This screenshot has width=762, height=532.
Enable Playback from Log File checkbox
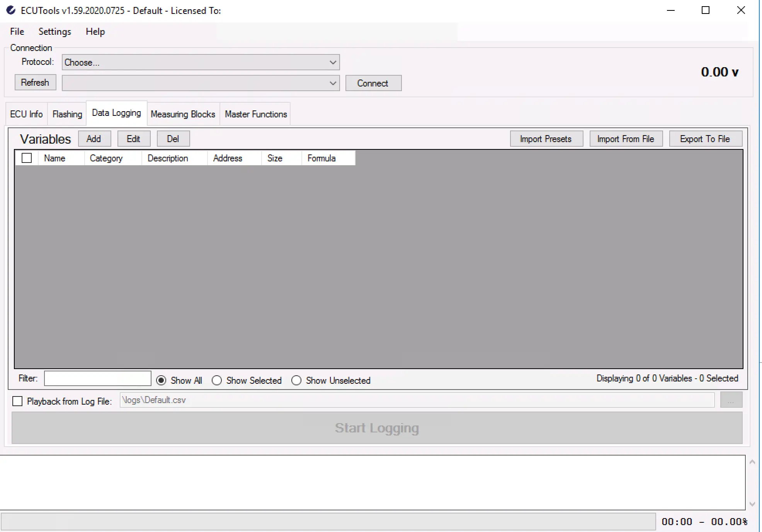(x=17, y=401)
